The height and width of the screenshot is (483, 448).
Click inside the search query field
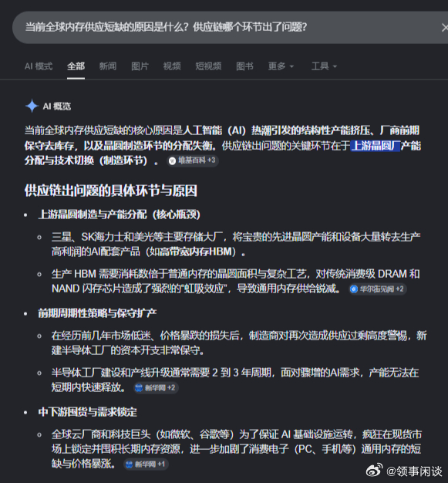pyautogui.click(x=224, y=28)
